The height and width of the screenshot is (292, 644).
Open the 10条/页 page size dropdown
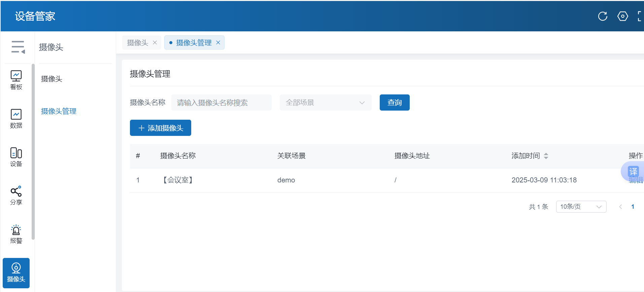click(x=581, y=207)
